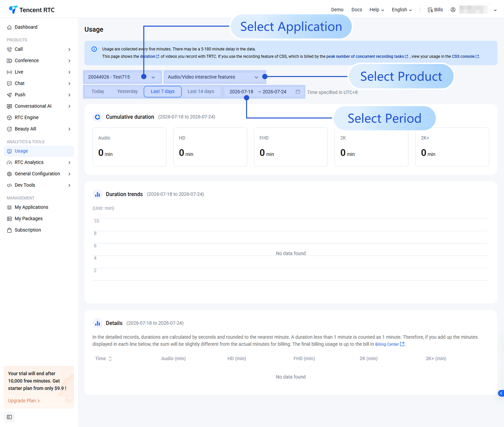
Task: Open the Billing Center link
Action: pyautogui.click(x=390, y=344)
